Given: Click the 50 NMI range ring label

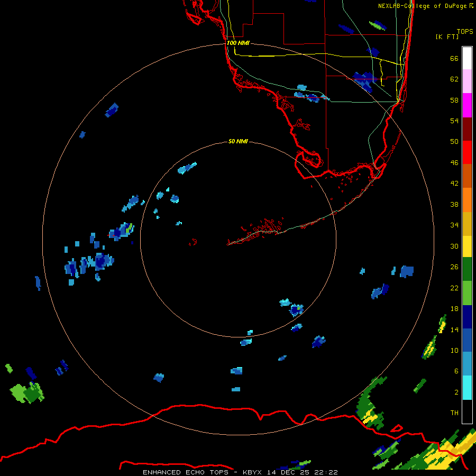Looking at the screenshot, I should [x=237, y=141].
